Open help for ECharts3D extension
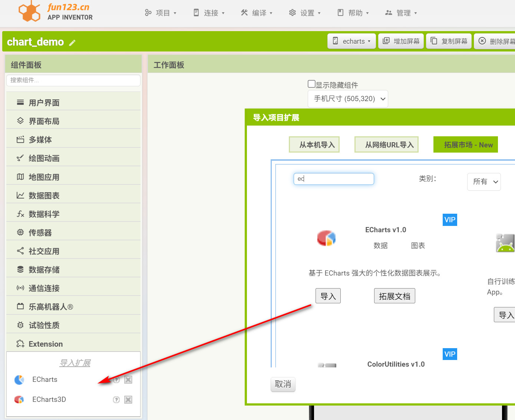 [116, 400]
